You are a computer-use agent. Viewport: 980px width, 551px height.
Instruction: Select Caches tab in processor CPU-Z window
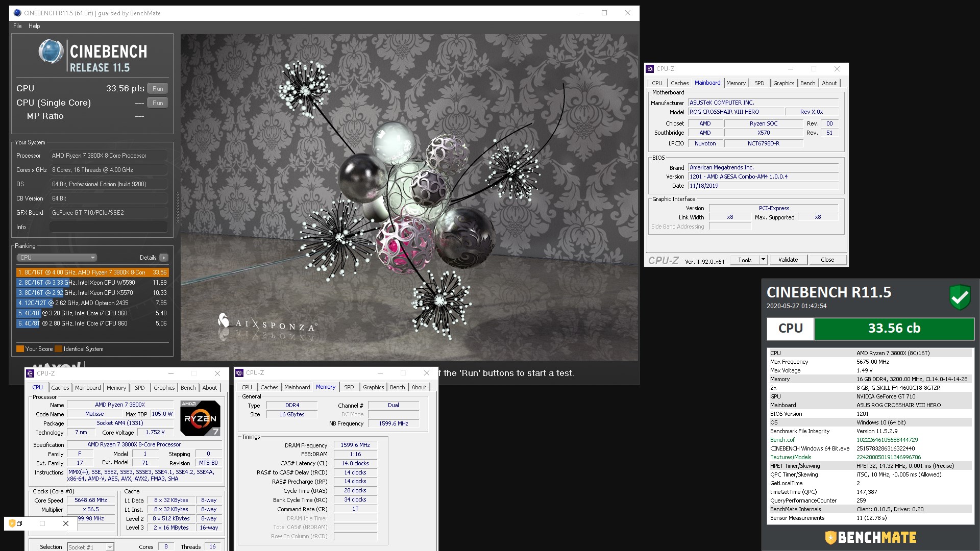click(x=60, y=388)
